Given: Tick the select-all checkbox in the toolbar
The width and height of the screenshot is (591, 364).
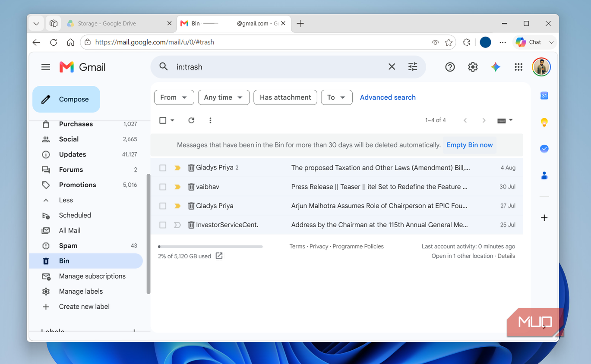Looking at the screenshot, I should 163,120.
